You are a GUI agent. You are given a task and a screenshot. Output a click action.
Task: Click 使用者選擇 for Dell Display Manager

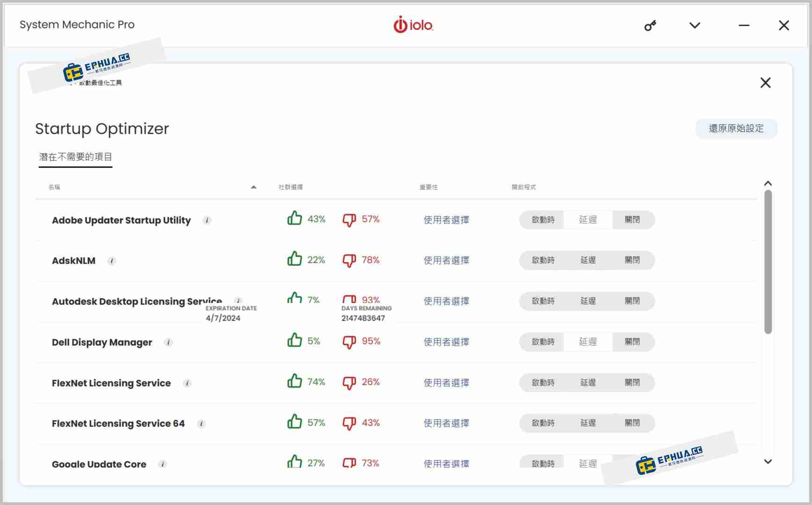pyautogui.click(x=446, y=342)
